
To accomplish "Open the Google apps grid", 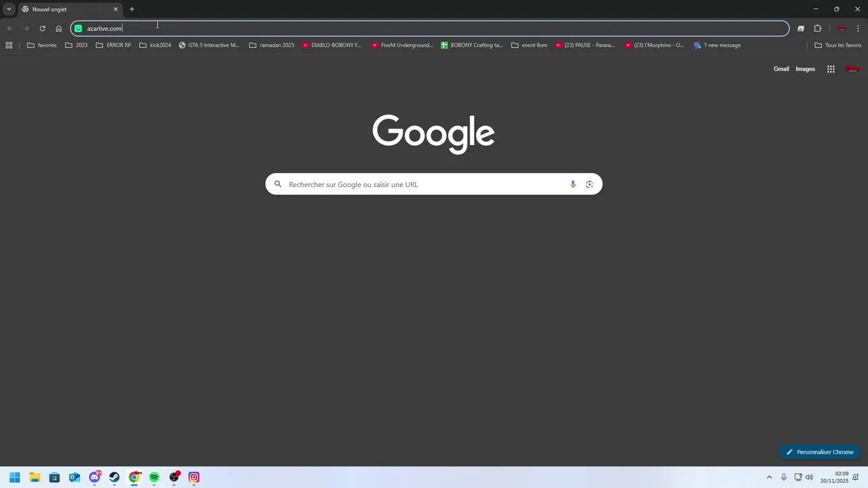I will coord(831,69).
